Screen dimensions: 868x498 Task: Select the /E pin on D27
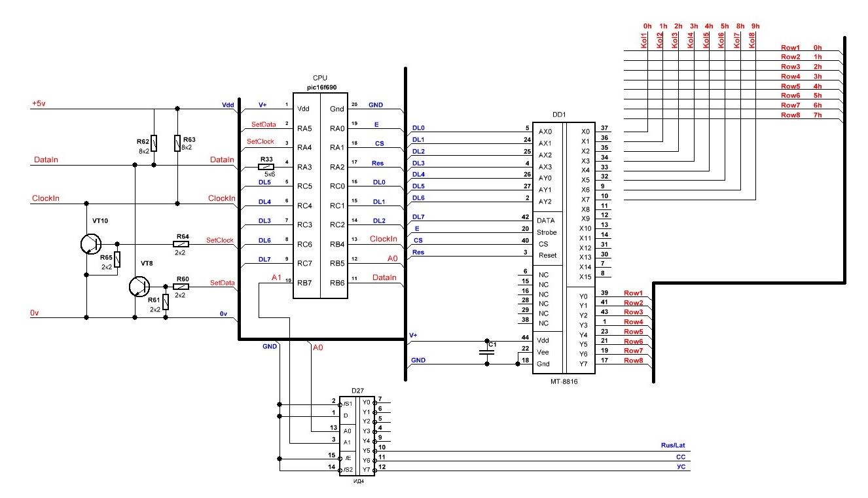coord(347,457)
